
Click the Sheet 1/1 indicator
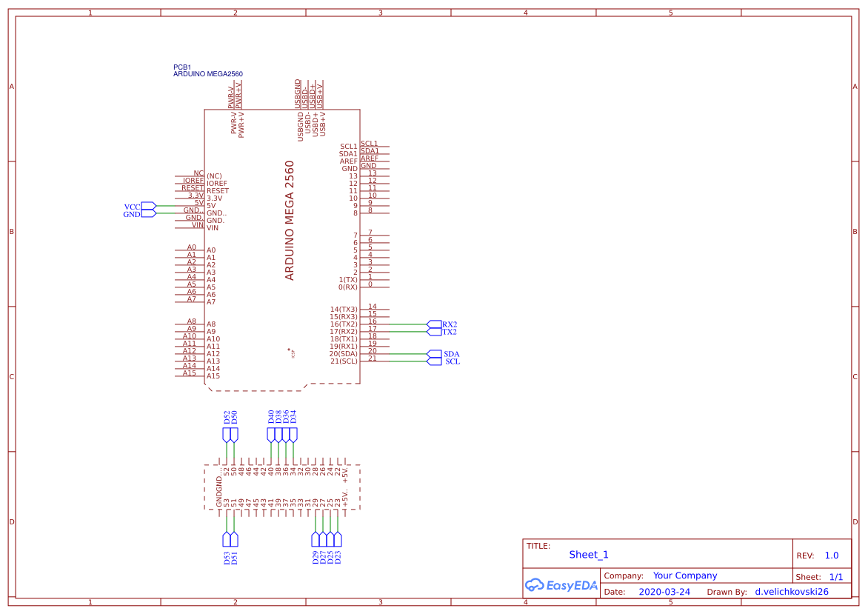[835, 575]
